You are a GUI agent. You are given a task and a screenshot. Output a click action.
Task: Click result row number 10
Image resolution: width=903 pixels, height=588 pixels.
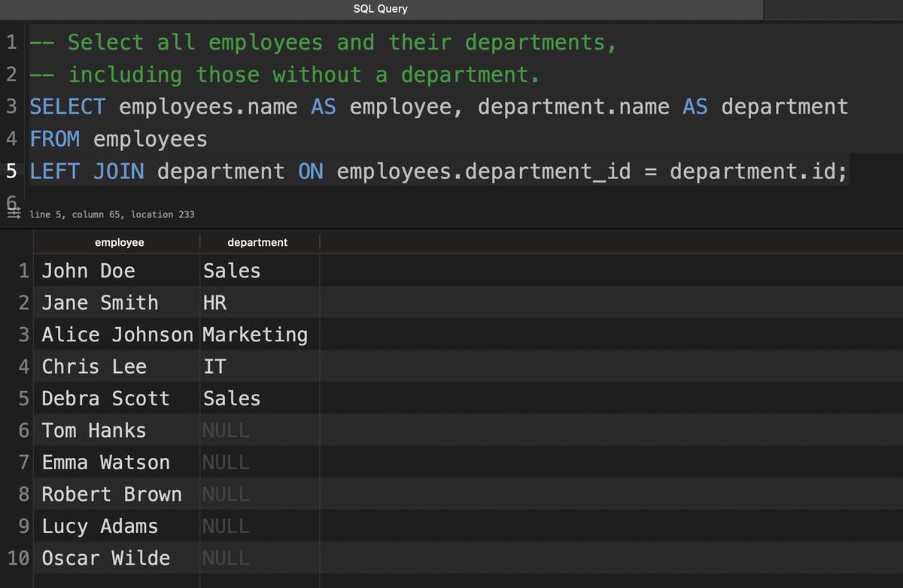point(19,558)
